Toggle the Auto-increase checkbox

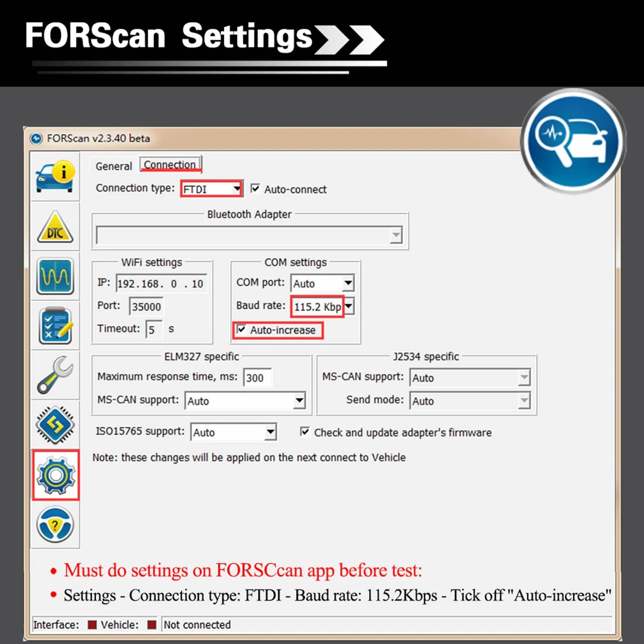pyautogui.click(x=242, y=330)
